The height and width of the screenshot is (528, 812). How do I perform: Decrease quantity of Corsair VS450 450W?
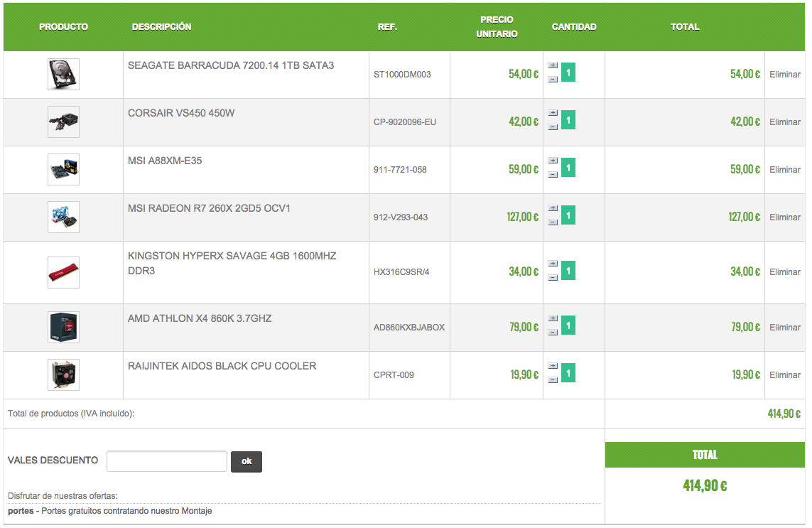click(x=553, y=127)
